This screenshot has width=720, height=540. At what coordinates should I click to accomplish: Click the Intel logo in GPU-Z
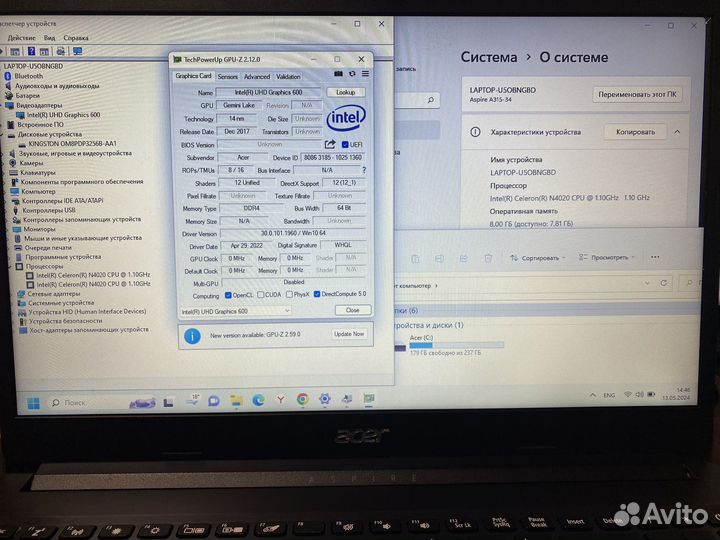point(346,118)
